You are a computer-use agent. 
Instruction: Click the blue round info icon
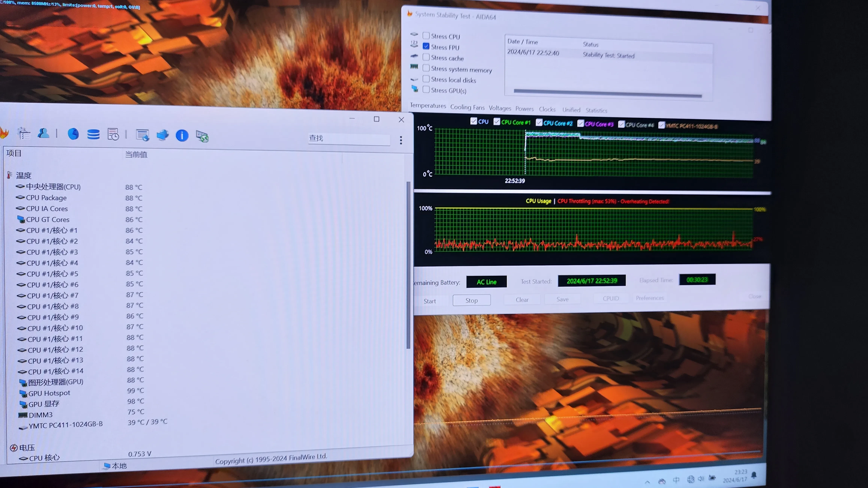(182, 136)
